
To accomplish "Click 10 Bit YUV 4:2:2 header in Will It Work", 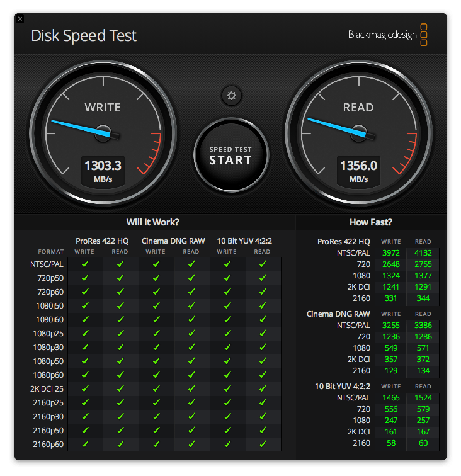I will [244, 241].
